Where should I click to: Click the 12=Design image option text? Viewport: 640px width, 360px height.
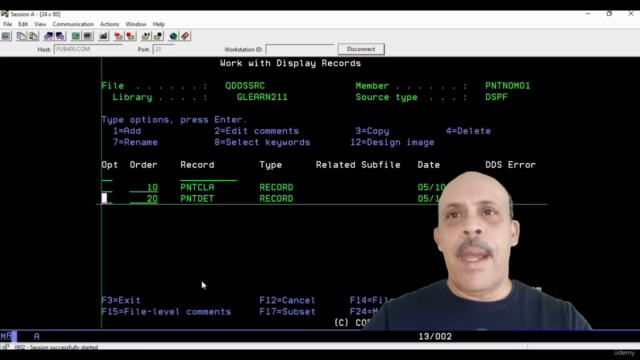(x=392, y=142)
